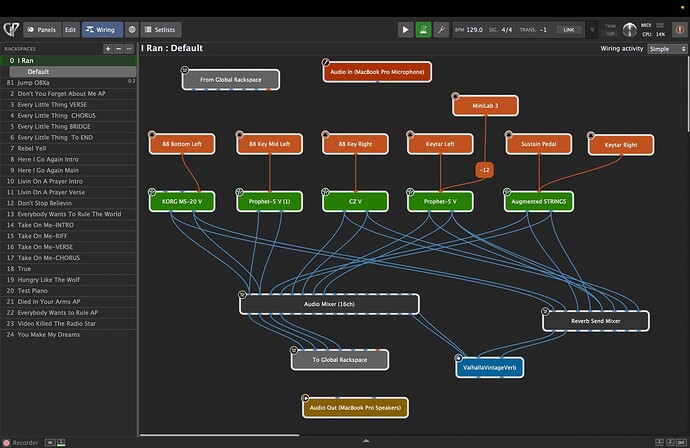Select 'Every Little Thing VERSE' rackspace
Image resolution: width=690 pixels, height=448 pixels.
tap(68, 104)
